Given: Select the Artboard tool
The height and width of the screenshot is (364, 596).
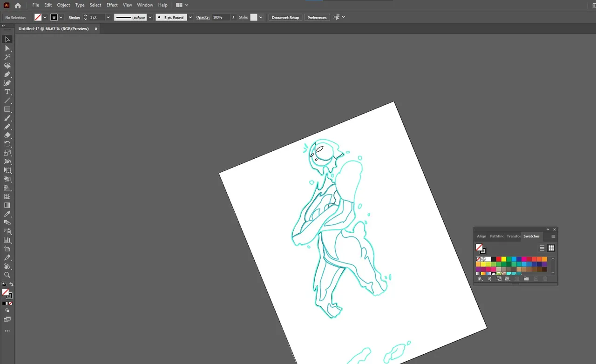Looking at the screenshot, I should tap(7, 249).
